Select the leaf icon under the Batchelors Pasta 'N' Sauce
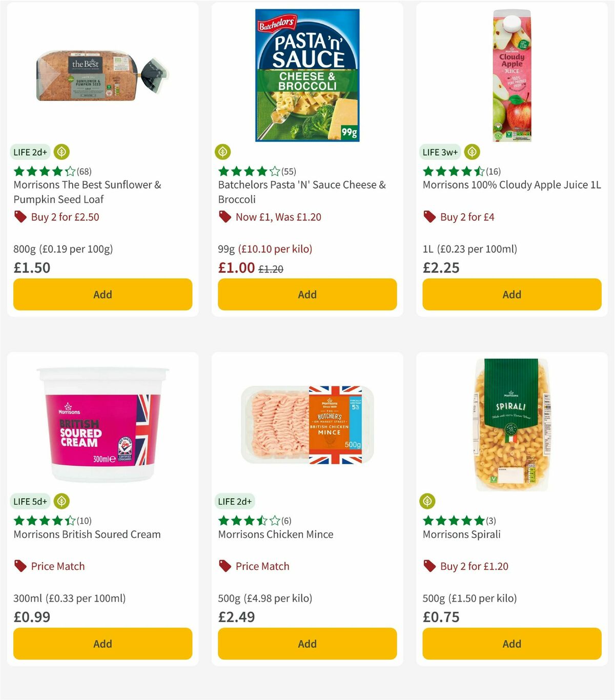Screen dimensions: 615x700 tap(223, 152)
